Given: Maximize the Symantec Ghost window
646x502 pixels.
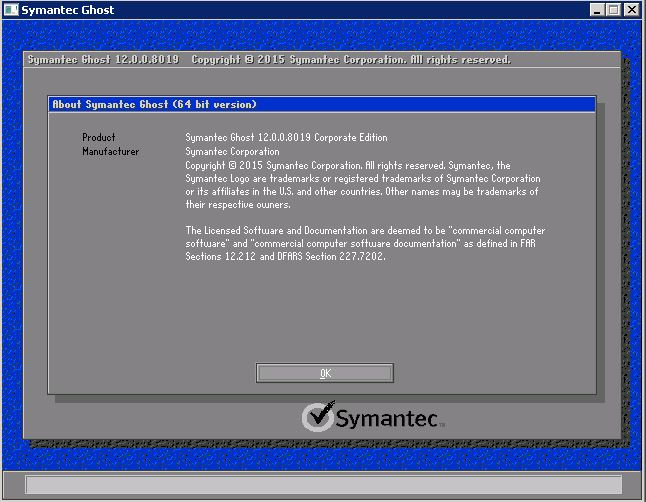Looking at the screenshot, I should point(613,9).
